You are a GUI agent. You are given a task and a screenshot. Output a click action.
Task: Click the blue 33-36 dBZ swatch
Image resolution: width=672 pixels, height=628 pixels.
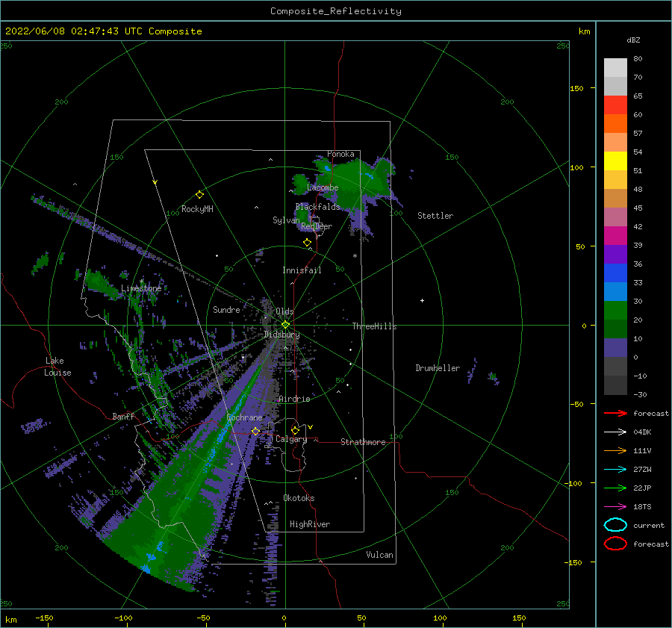(x=615, y=273)
